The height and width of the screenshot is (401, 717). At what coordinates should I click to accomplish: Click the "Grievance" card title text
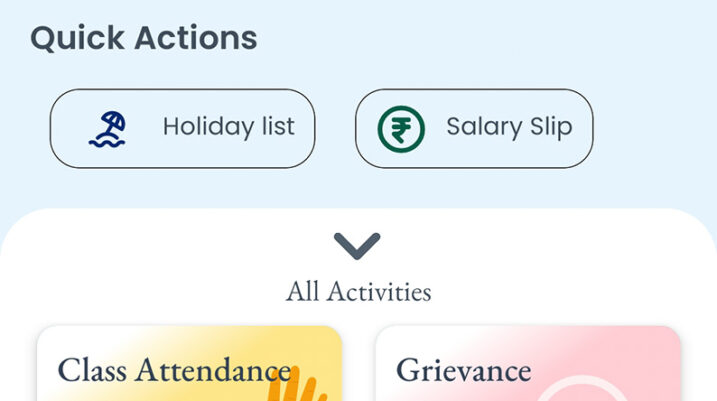pos(463,370)
